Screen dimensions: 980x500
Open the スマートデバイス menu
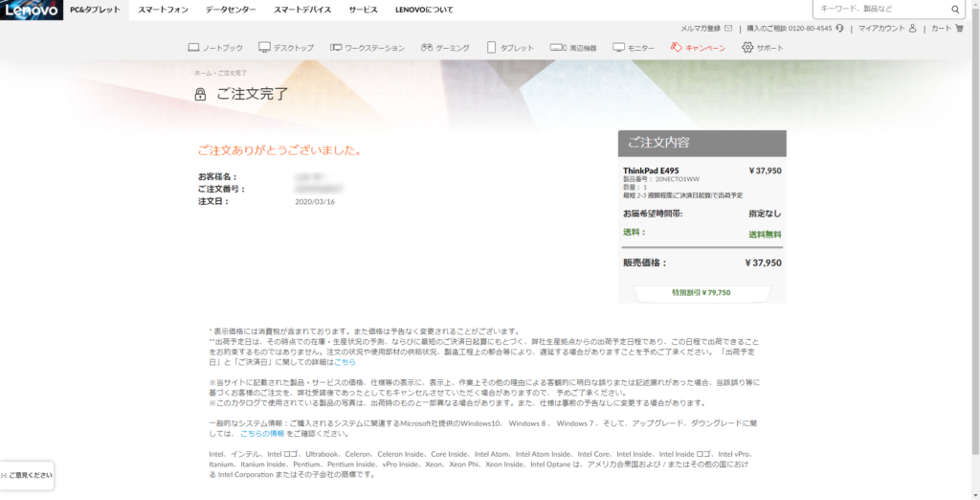point(302,10)
